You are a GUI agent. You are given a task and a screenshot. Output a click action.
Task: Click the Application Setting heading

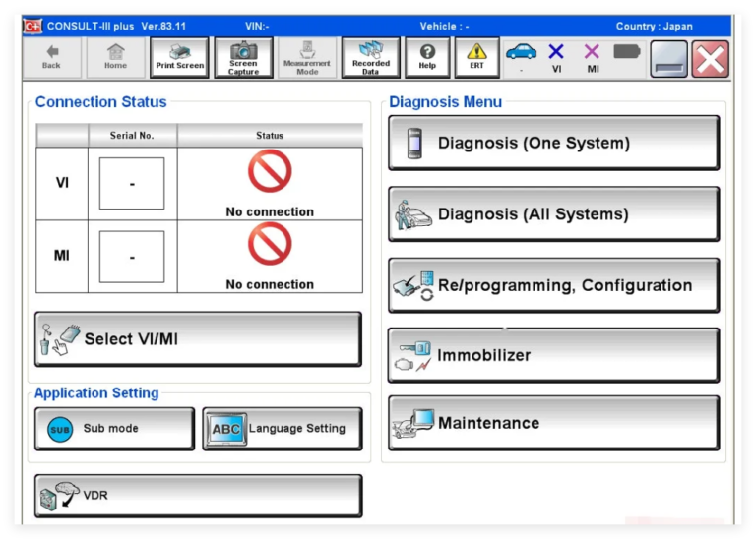click(96, 393)
